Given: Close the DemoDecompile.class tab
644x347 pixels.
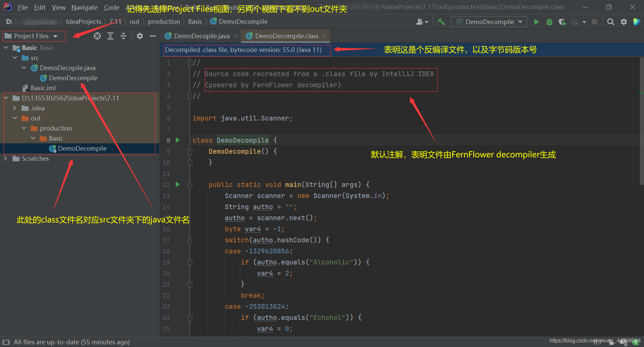Looking at the screenshot, I should pyautogui.click(x=324, y=36).
